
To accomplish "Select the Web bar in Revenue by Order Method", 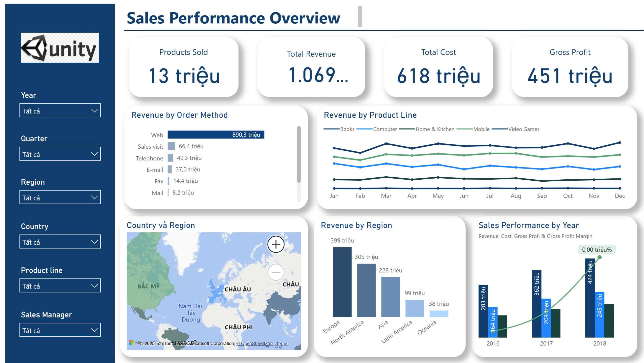I will tap(215, 135).
